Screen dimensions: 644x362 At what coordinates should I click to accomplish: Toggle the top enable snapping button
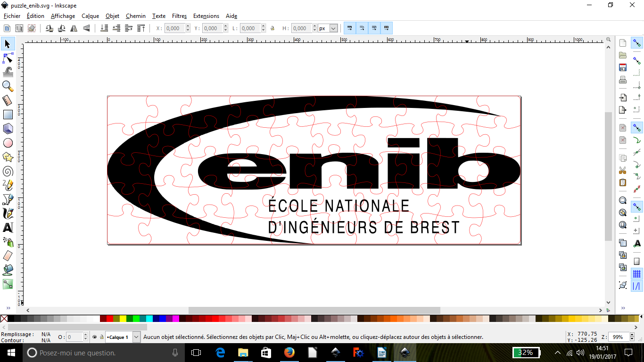(x=637, y=43)
